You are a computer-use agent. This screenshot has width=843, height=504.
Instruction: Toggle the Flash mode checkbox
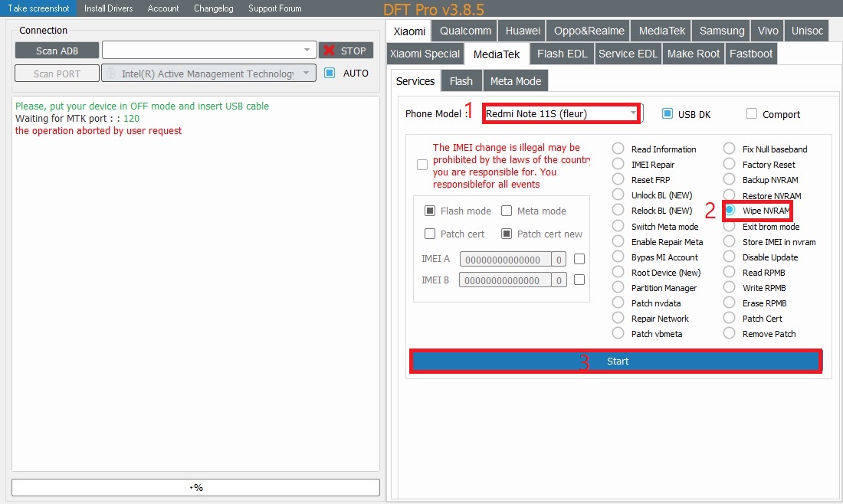430,211
